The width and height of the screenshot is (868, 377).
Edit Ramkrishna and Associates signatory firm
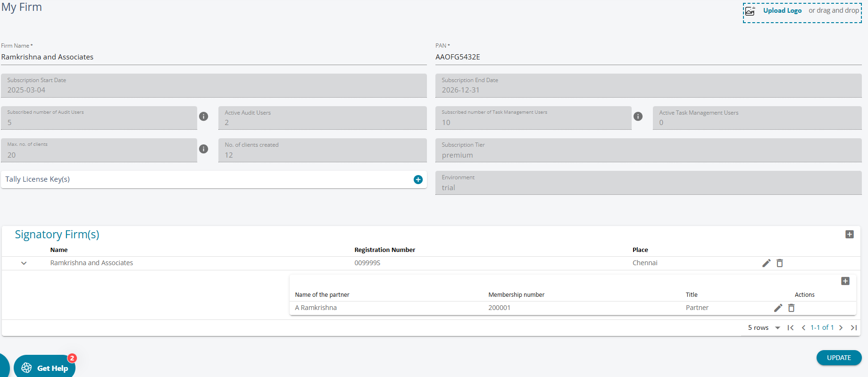click(766, 263)
